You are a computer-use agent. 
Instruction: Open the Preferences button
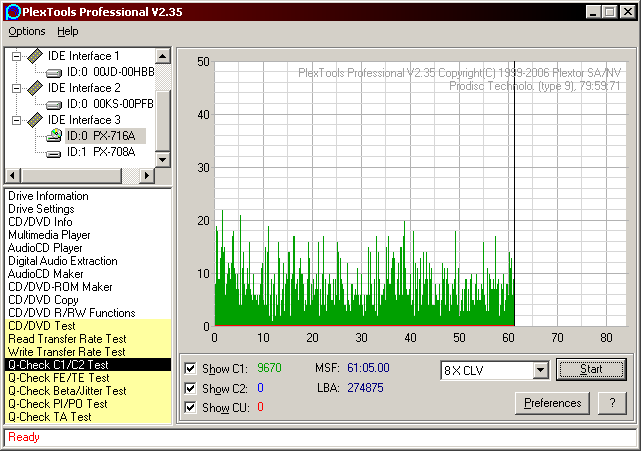[552, 403]
